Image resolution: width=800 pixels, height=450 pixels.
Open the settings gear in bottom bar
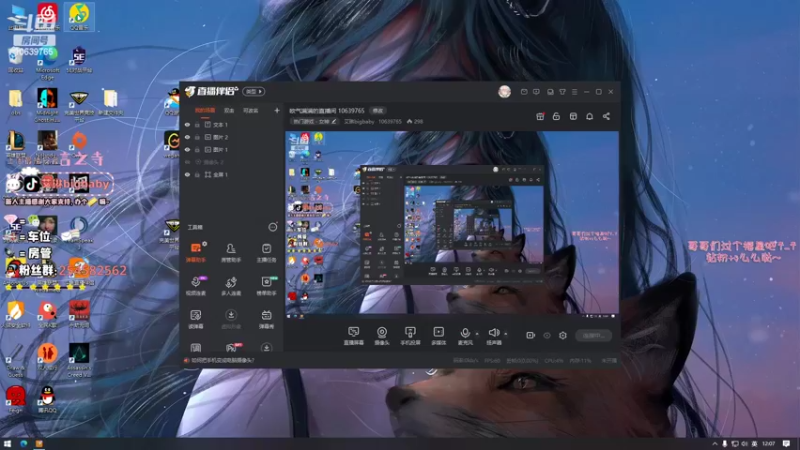click(x=563, y=335)
